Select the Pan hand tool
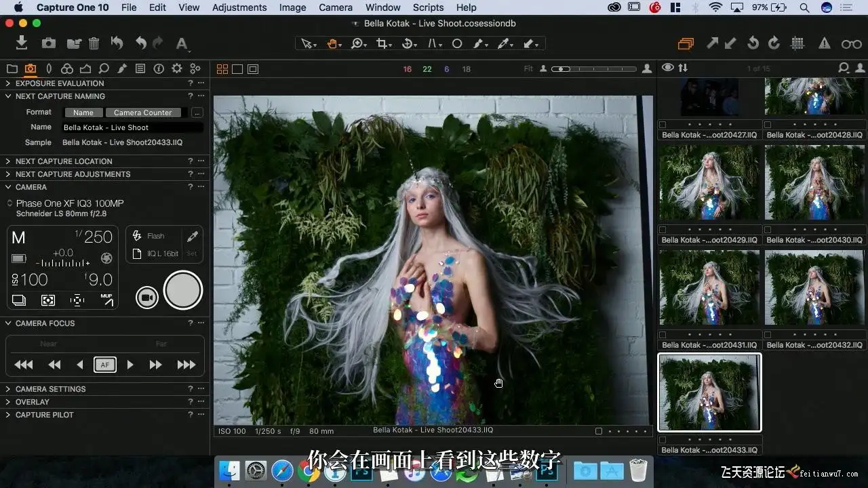The height and width of the screenshot is (488, 868). (x=333, y=43)
